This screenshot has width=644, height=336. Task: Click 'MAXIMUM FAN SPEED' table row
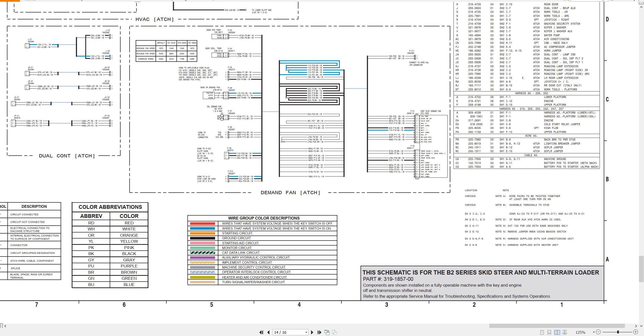point(166,54)
